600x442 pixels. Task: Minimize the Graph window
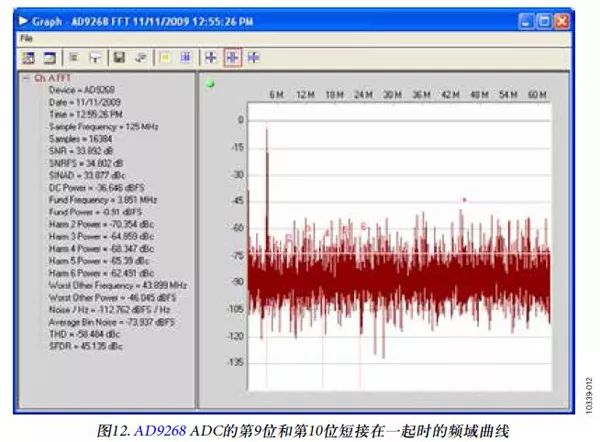(526, 21)
